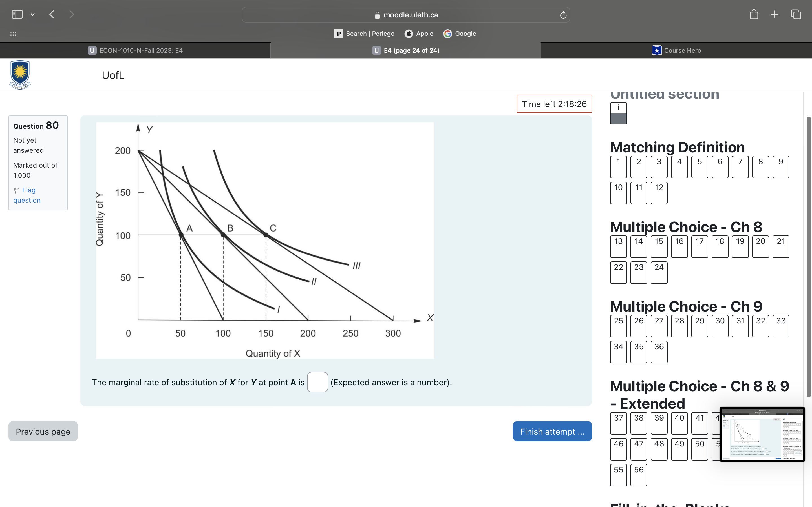Open the favorites grid icon
This screenshot has height=507, width=812.
tap(13, 34)
